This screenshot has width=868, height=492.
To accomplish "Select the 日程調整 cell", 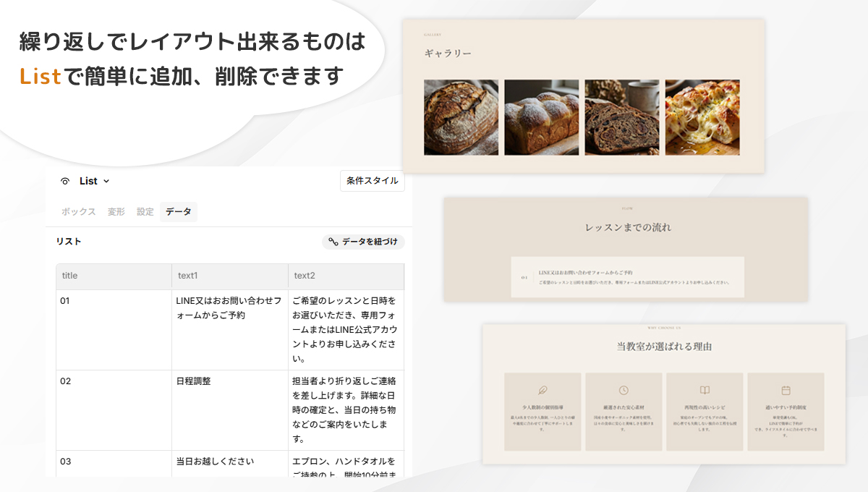I will (230, 410).
